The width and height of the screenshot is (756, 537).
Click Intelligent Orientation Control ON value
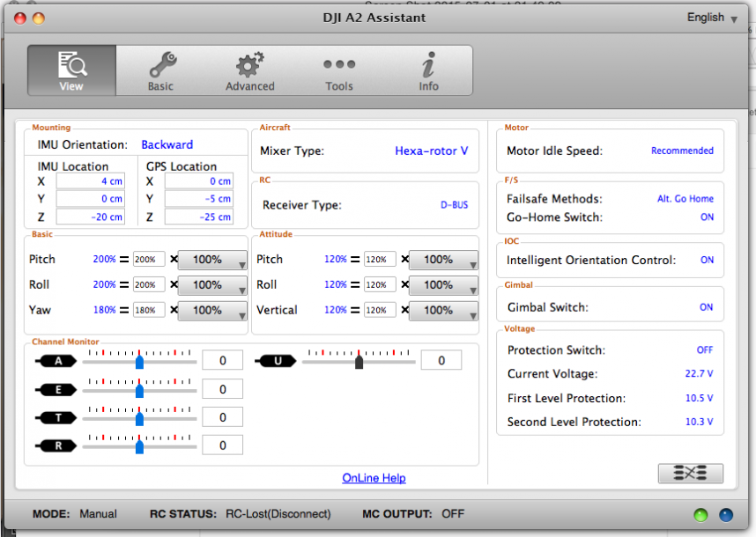tap(707, 260)
